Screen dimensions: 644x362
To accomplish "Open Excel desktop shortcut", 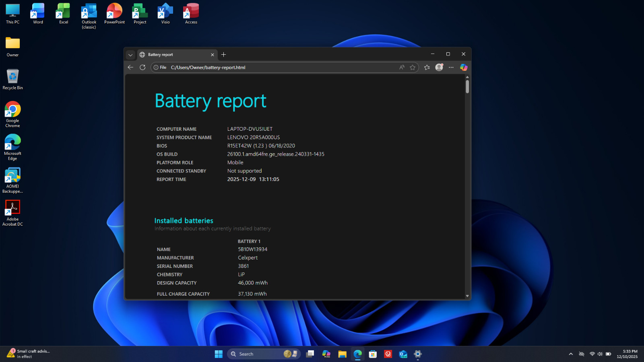I will point(64,14).
